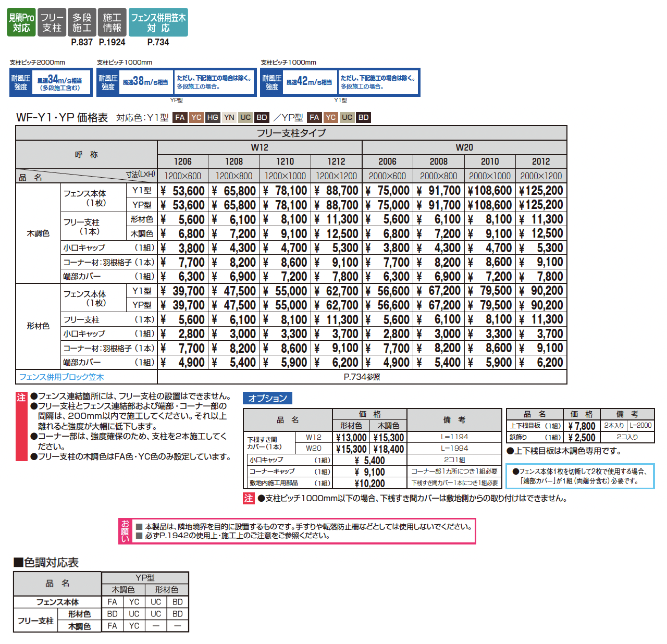
Task: Click the 2012 size column header
Action: tap(541, 162)
